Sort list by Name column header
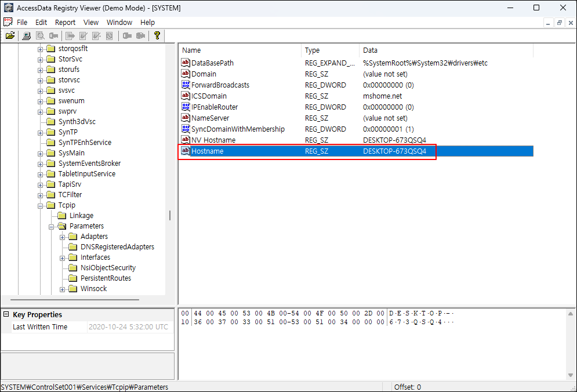Viewport: 577px width, 392px height. coord(240,50)
